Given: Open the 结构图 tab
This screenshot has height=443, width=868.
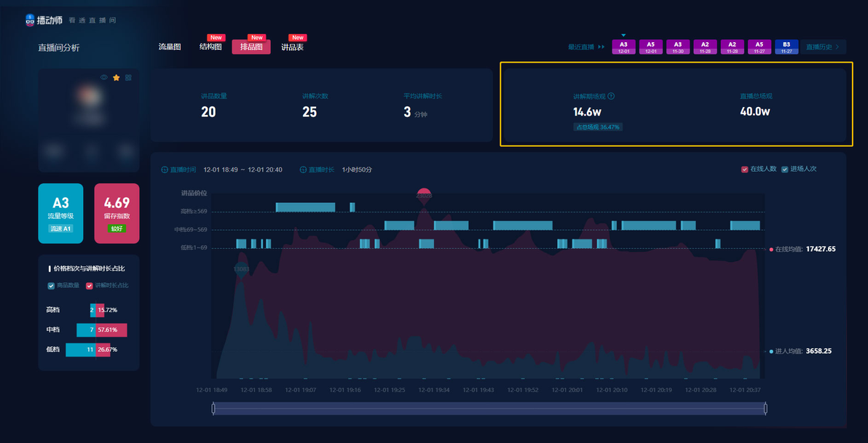Looking at the screenshot, I should [211, 47].
